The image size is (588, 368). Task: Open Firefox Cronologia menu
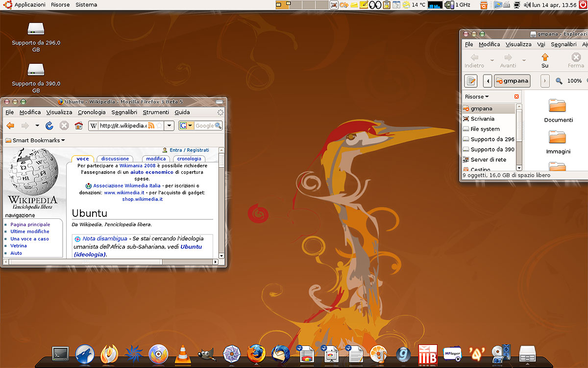[x=92, y=112]
